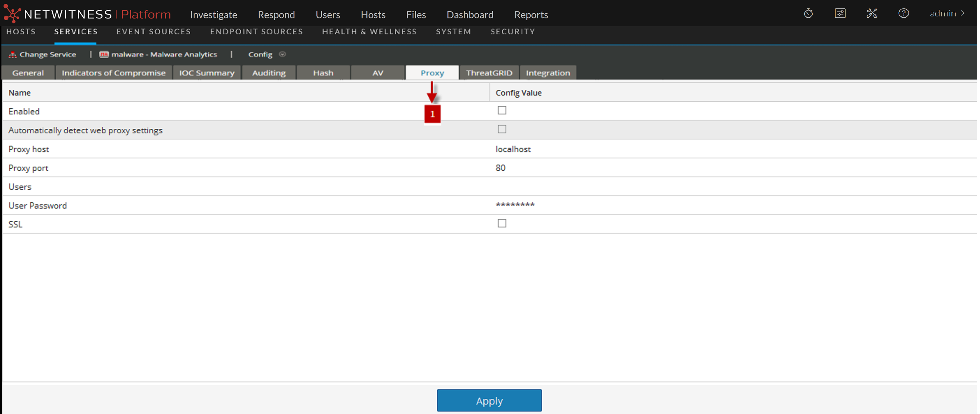Expand the admin user menu
Viewport: 980px width, 414px height.
[x=947, y=14]
